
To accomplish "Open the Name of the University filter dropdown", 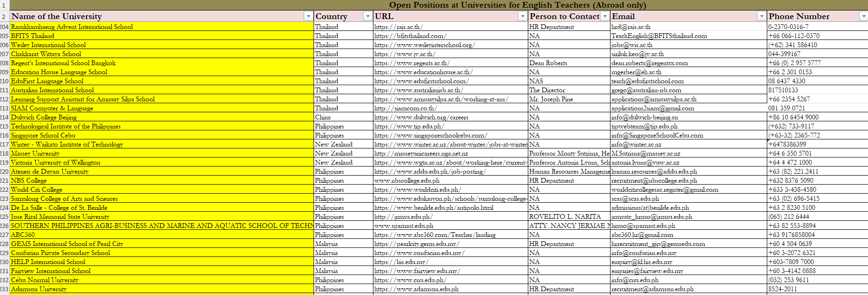I will pyautogui.click(x=308, y=17).
